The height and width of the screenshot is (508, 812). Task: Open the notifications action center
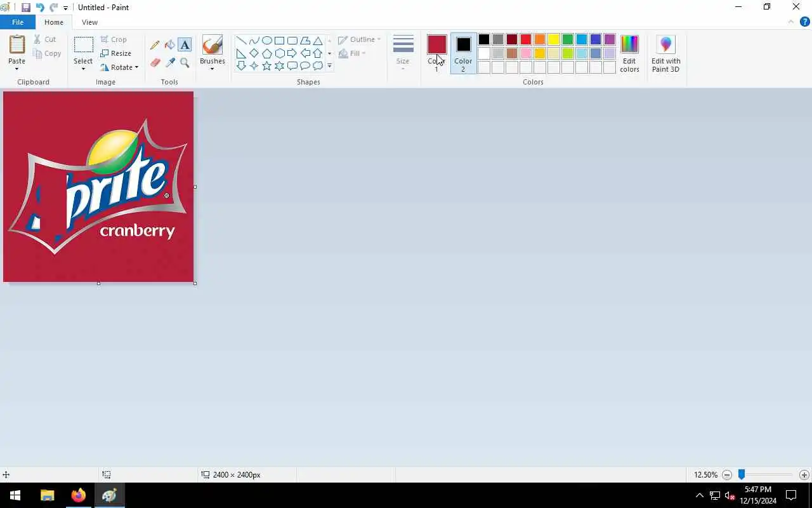point(791,495)
